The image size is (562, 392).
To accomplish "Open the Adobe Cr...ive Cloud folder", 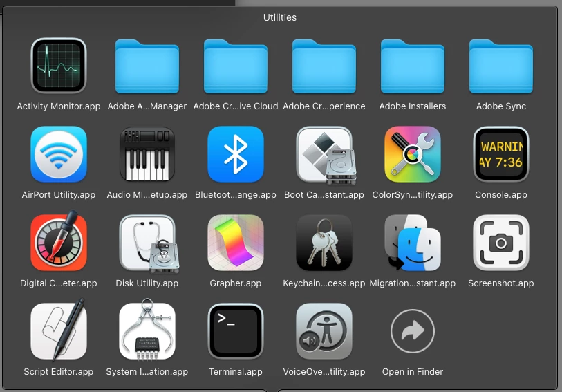I will (236, 66).
